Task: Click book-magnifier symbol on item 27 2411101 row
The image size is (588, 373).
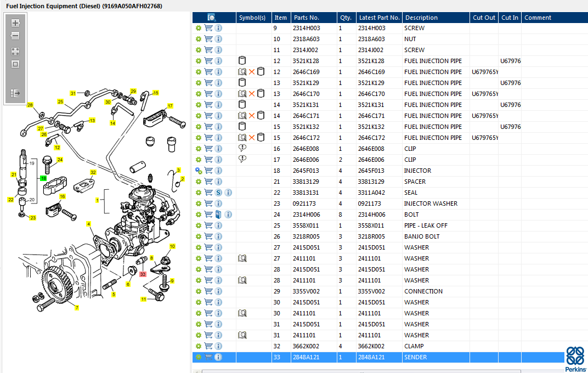Action: [242, 258]
